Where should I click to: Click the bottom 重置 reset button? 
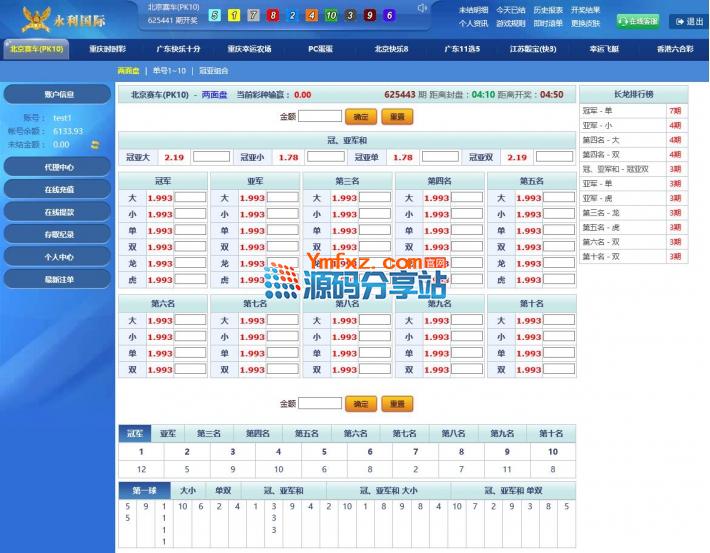point(397,404)
